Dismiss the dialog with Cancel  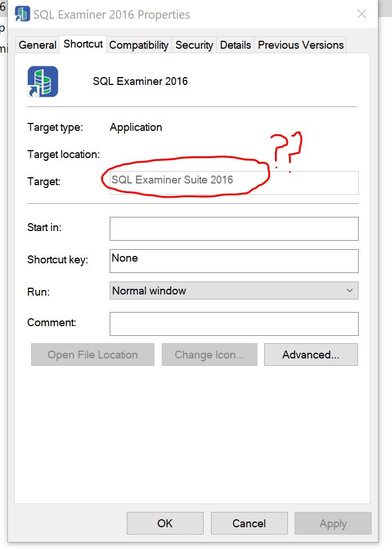coord(249,523)
